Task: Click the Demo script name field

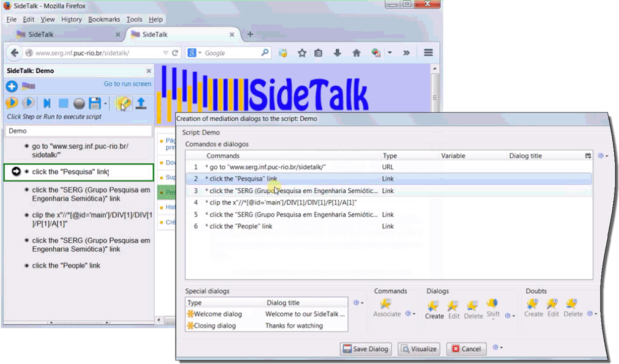Action: (x=78, y=131)
